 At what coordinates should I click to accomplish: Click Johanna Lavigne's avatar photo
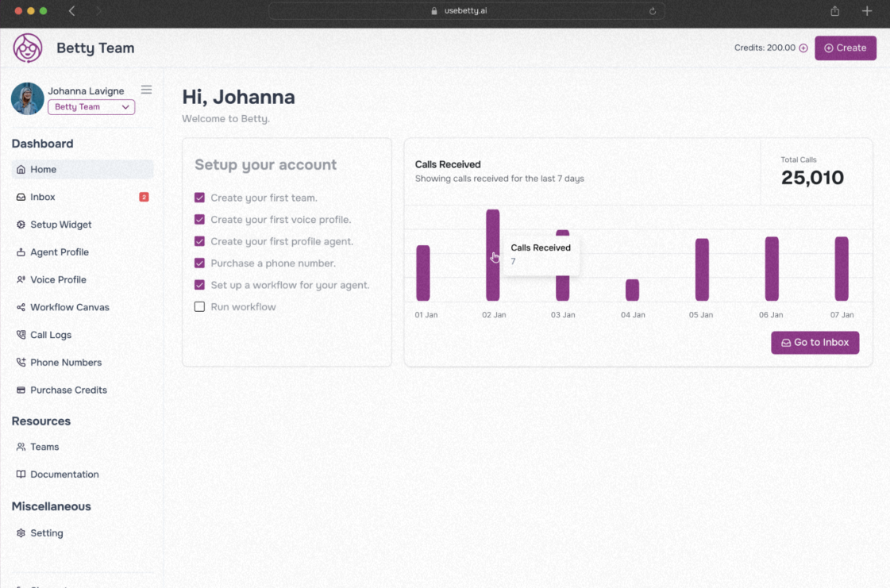point(27,98)
